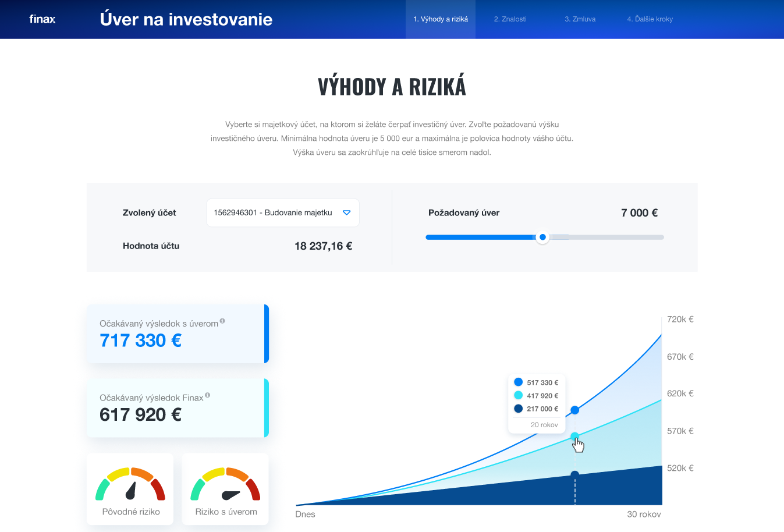Screen dimensions: 784x532
Task: Go to the '3. Zmluva' step
Action: point(580,19)
